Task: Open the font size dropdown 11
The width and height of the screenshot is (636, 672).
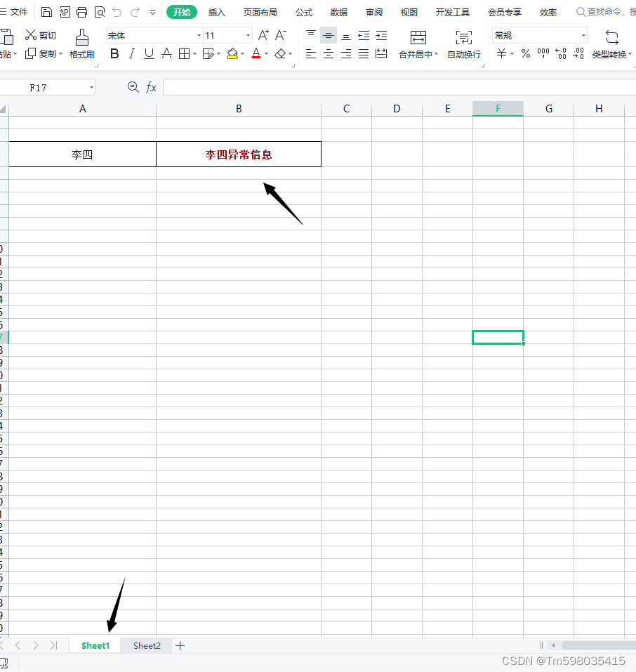Action: pos(248,35)
